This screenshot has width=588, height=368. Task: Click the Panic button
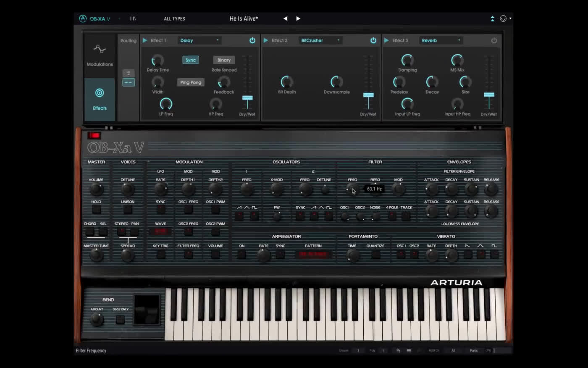click(474, 350)
